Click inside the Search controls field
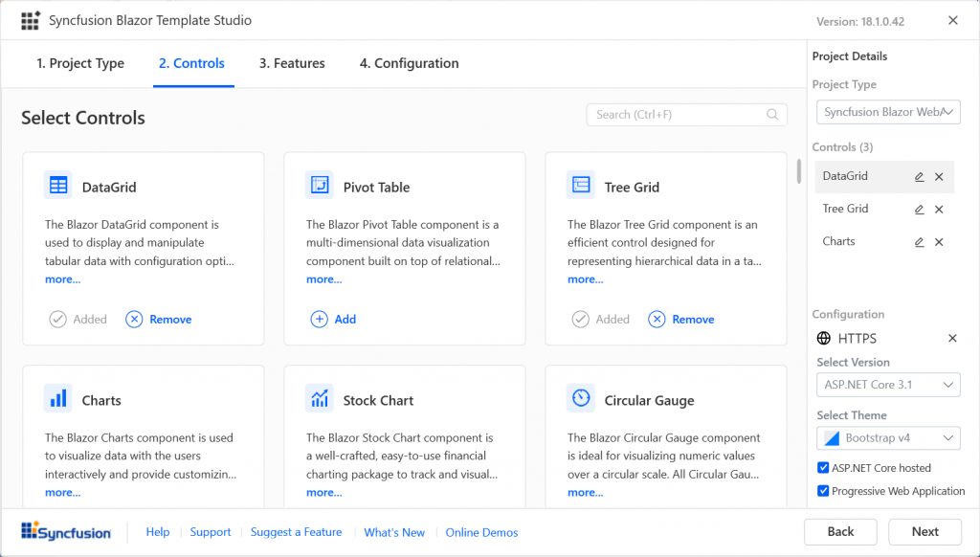The image size is (980, 557). pos(679,114)
